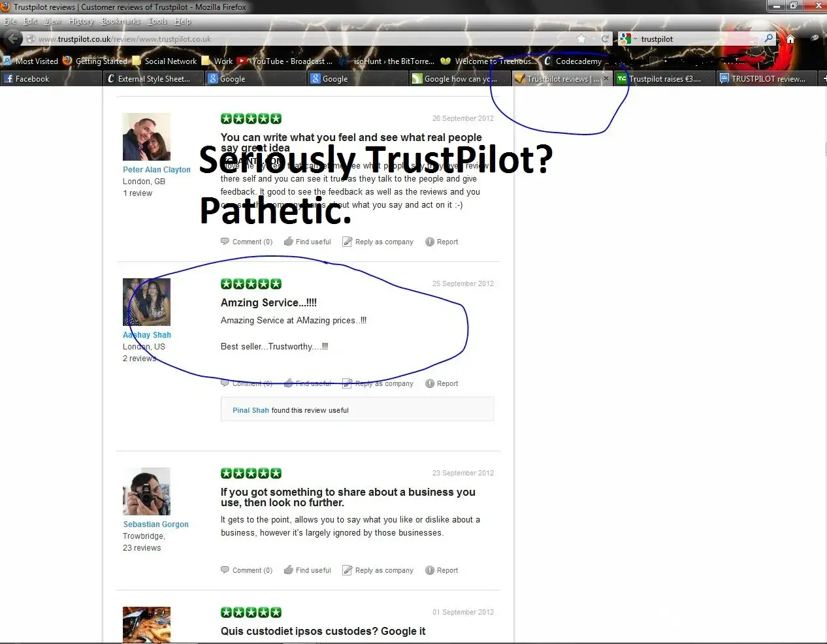
Task: Open the View menu
Action: tap(53, 21)
